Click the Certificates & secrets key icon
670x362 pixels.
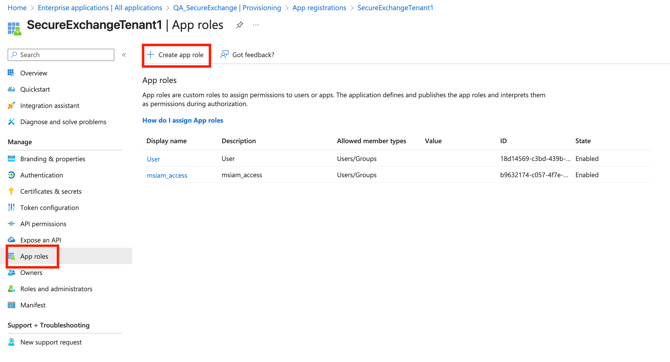11,191
